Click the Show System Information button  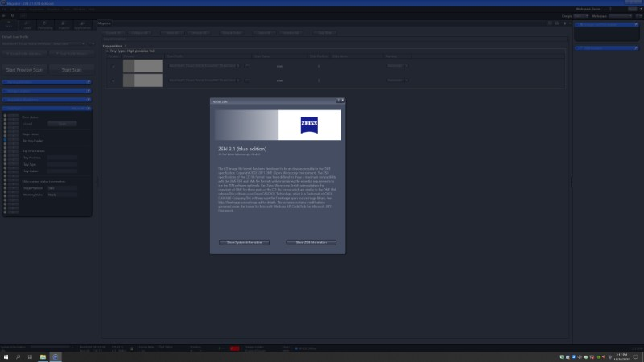244,242
